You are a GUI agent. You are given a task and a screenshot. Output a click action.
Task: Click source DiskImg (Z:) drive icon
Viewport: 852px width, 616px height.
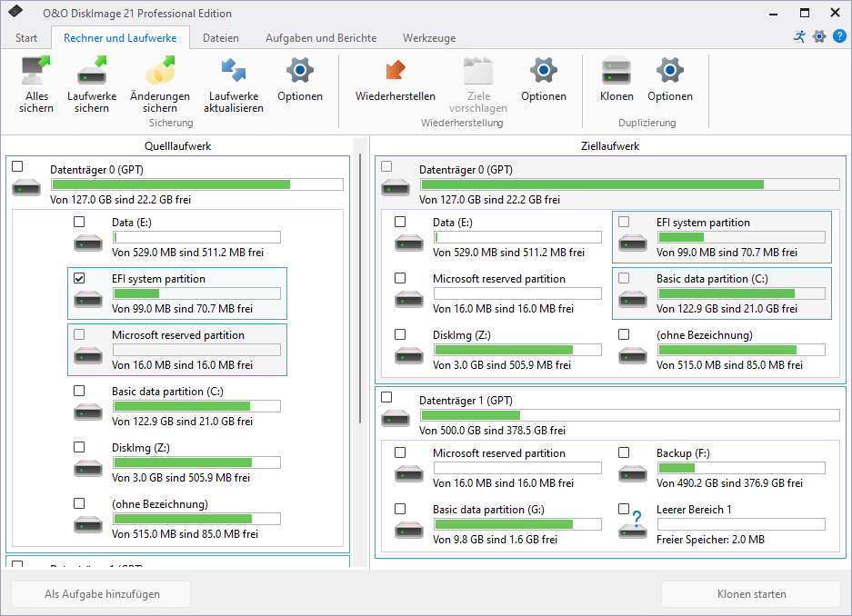(x=88, y=469)
